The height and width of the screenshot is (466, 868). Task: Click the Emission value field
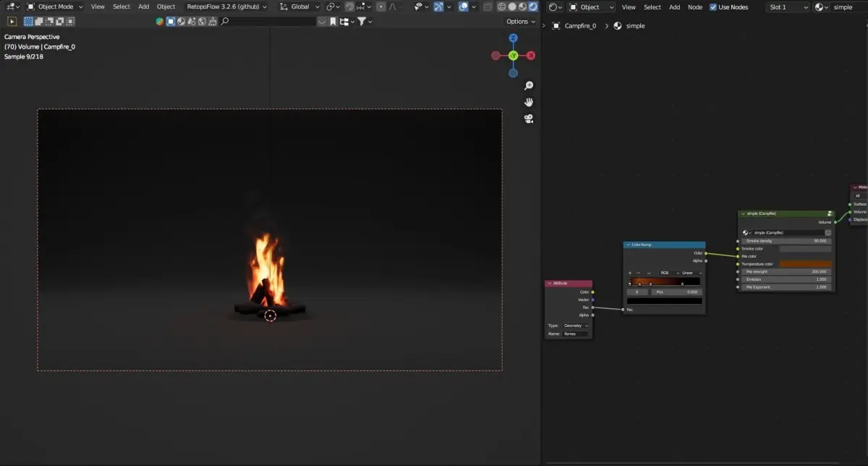click(x=786, y=279)
